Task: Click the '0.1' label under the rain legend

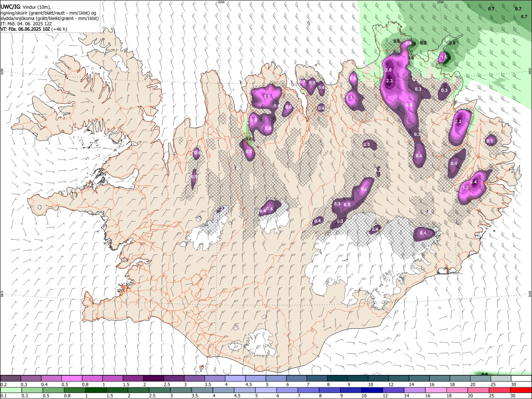Action: [x=3, y=396]
